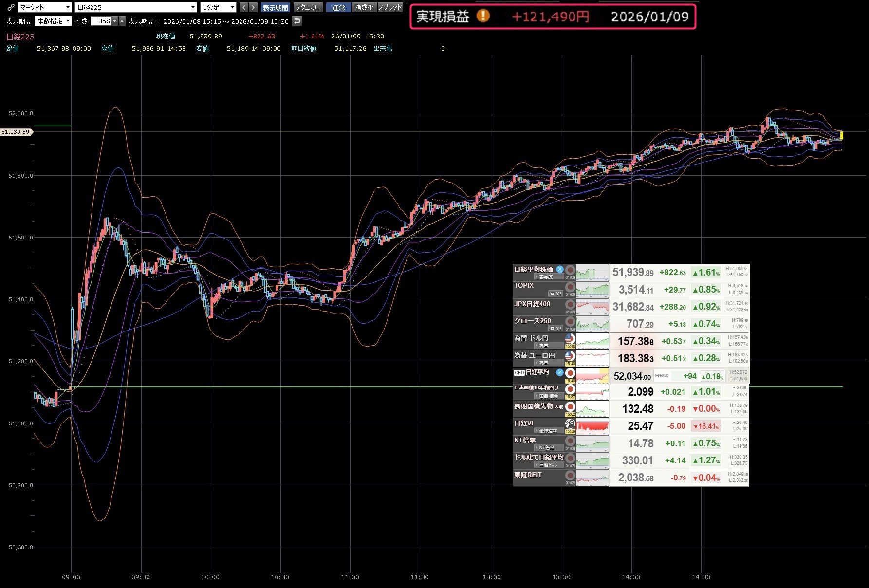Click the US flag icon for 為替 ドル円
This screenshot has height=588, width=869.
[570, 339]
